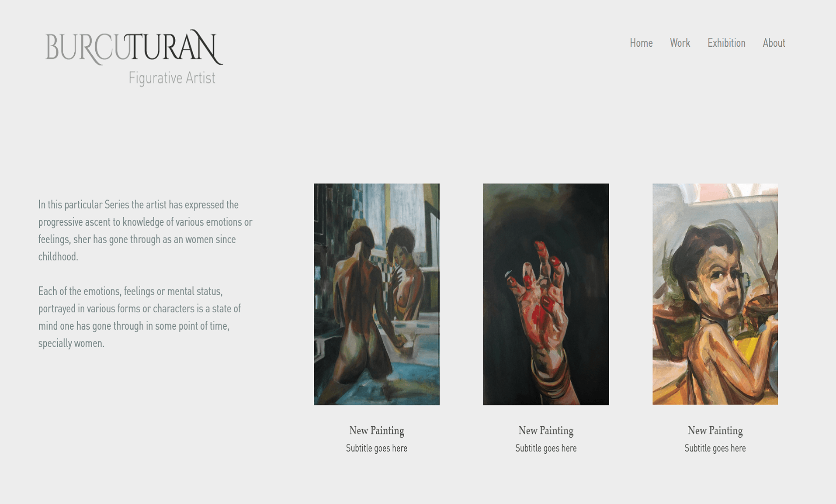Click the dark TURAN part of logo
Image resolution: width=836 pixels, height=504 pixels.
pyautogui.click(x=174, y=47)
